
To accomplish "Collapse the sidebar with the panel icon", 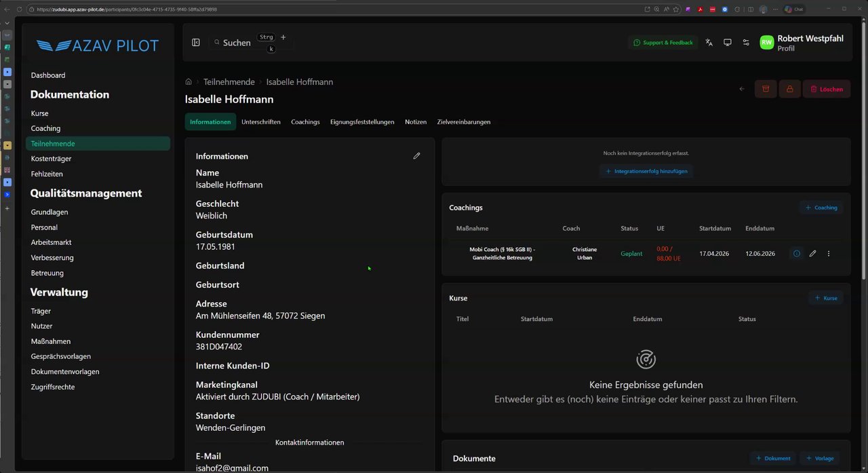I will coord(196,42).
